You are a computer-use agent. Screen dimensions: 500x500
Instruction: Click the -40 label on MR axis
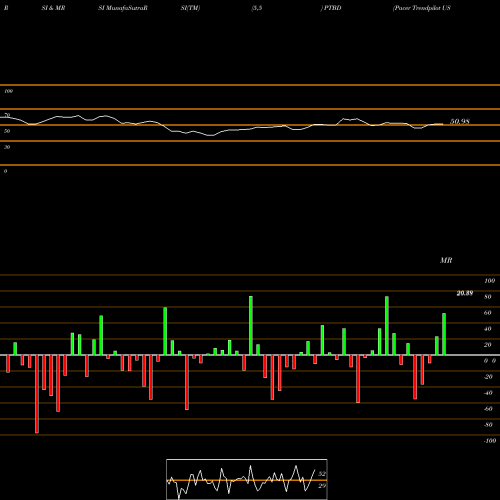(x=488, y=393)
